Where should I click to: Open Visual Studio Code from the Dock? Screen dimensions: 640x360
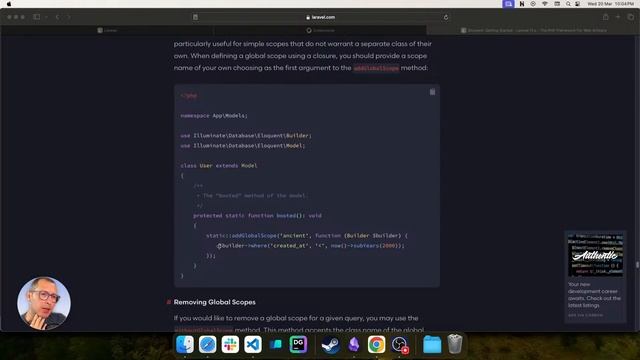click(x=253, y=344)
